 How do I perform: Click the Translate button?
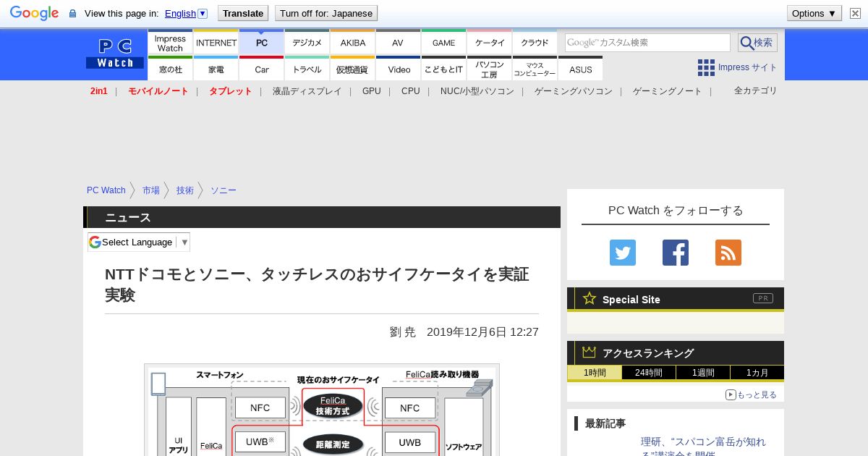[x=242, y=13]
